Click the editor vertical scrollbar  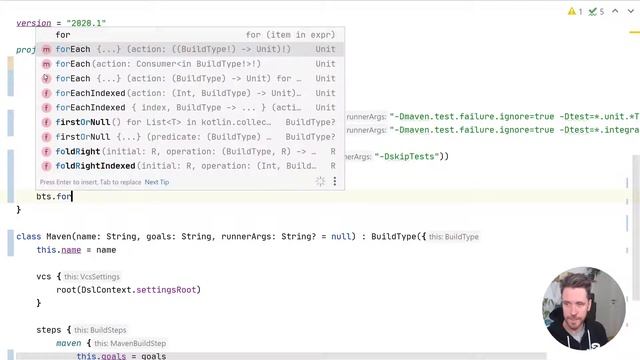point(636,227)
